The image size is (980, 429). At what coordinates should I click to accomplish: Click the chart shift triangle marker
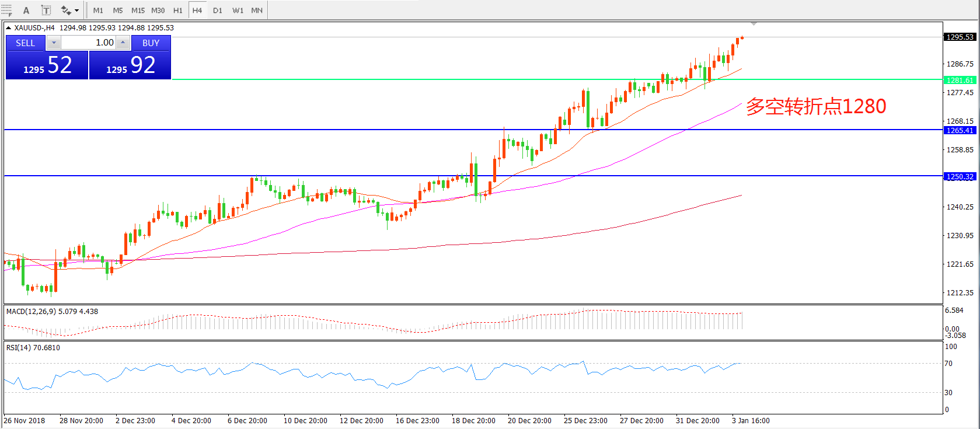(754, 24)
